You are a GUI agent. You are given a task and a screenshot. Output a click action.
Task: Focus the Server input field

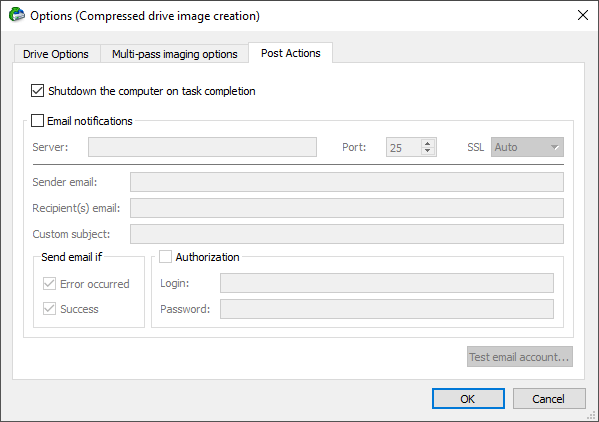[202, 147]
